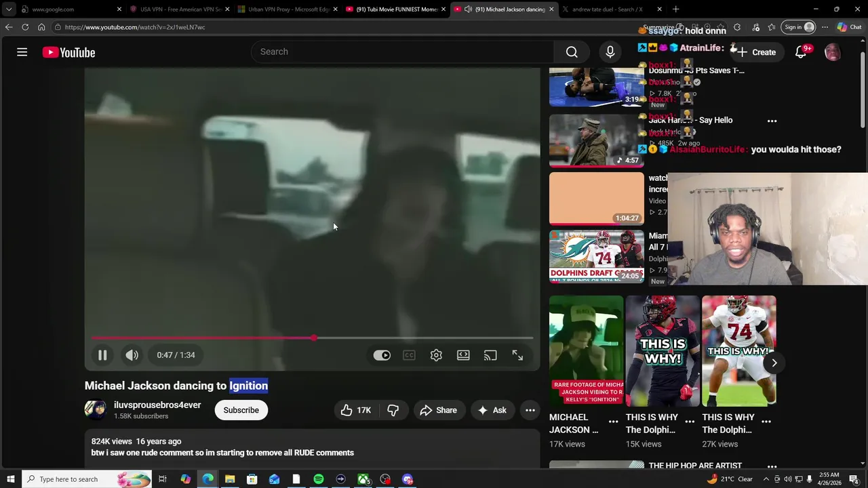Open options for the 27K views Short
The image size is (868, 488).
click(x=766, y=422)
